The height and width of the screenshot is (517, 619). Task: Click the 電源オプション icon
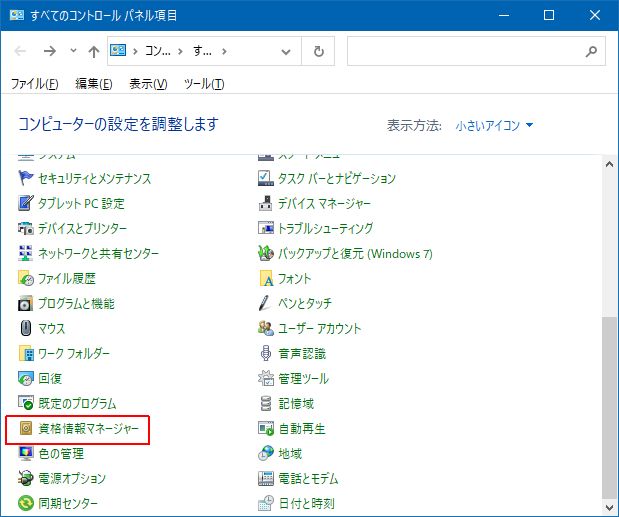click(x=26, y=479)
